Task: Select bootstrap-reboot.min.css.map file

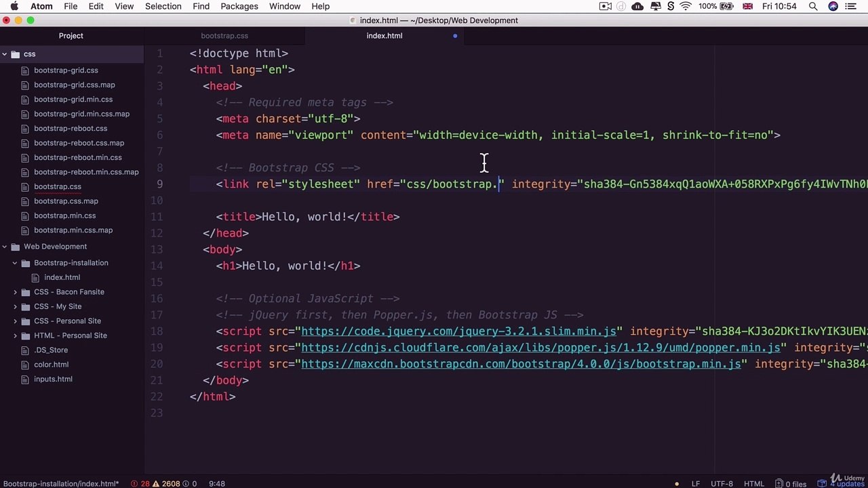Action: tap(86, 172)
